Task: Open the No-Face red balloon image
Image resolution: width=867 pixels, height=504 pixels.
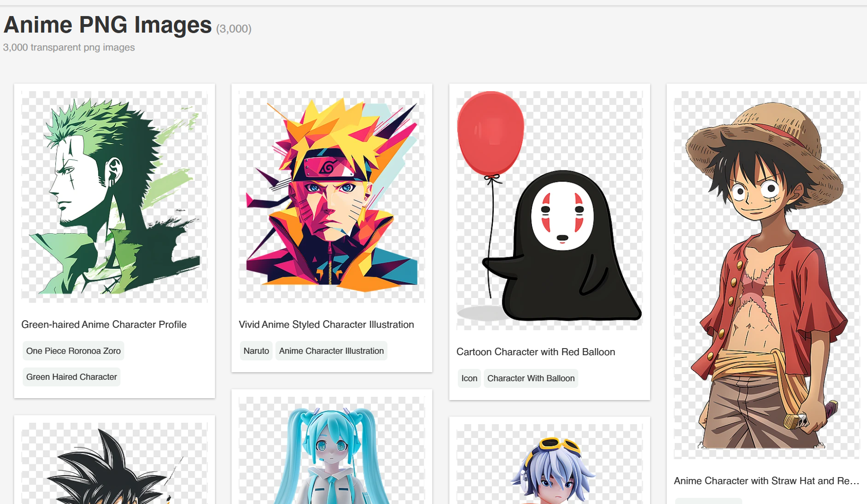Action: coord(549,210)
